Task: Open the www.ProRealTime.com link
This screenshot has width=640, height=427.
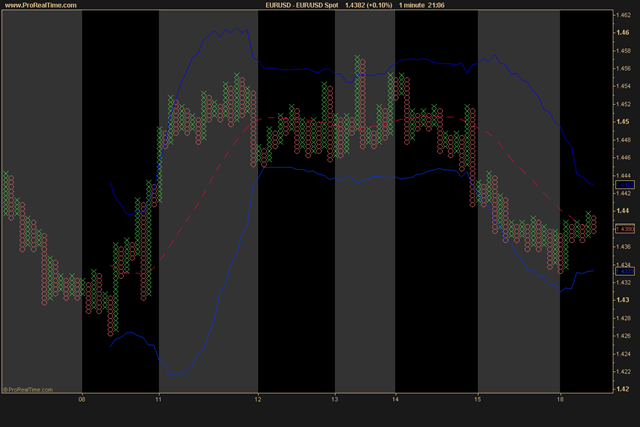Action: click(41, 5)
